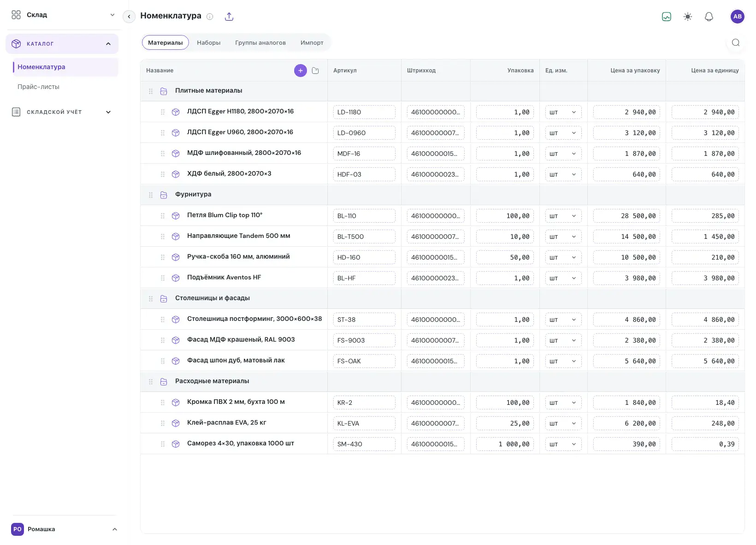Open the Склад module dropdown
Image resolution: width=756 pixels, height=545 pixels.
[x=63, y=15]
